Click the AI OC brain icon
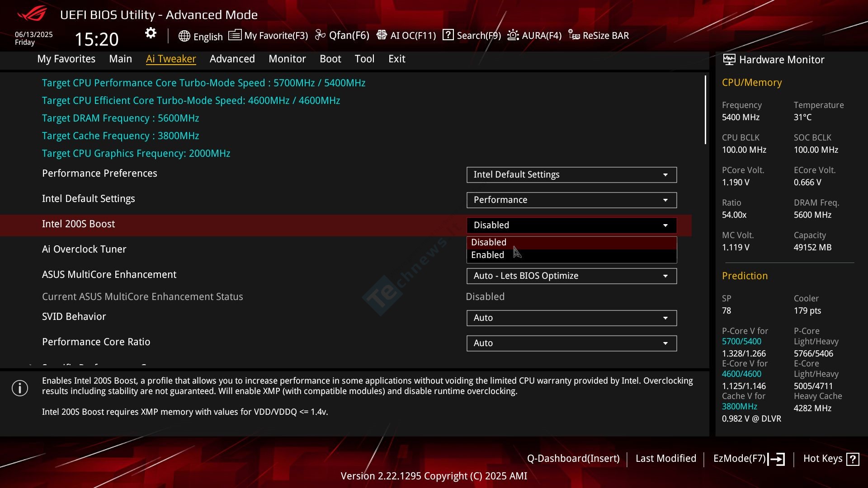 382,35
